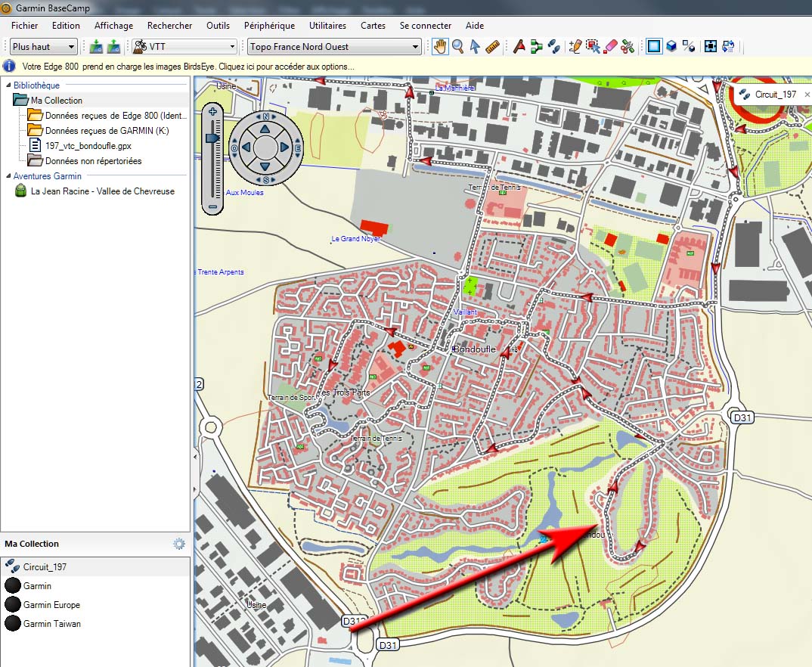Screen dimensions: 812x667
Task: Pan the map north with compass arrow
Action: (265, 129)
